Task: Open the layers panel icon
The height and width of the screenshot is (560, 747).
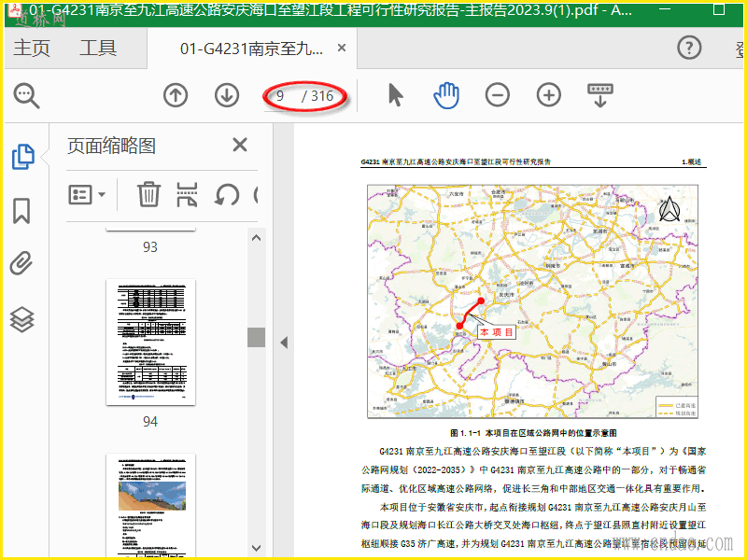Action: 21,319
